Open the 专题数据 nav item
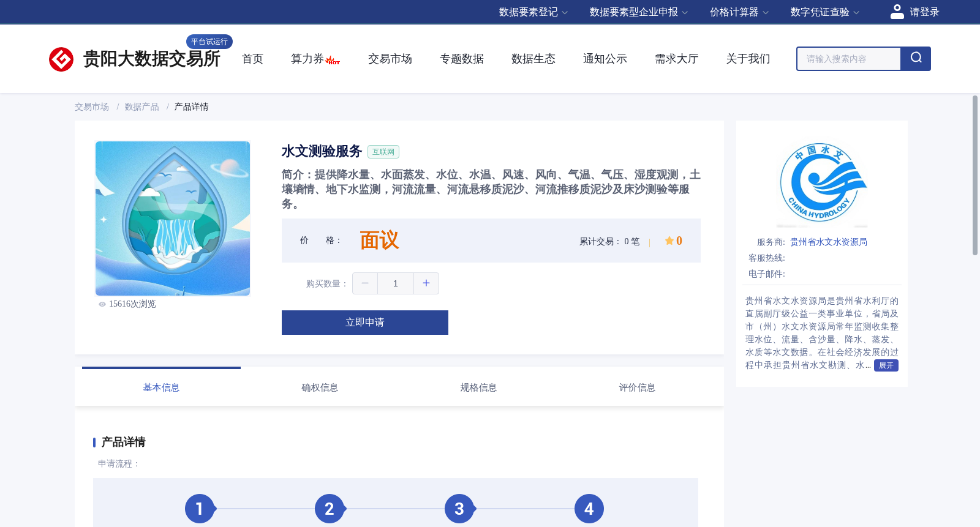 tap(462, 59)
